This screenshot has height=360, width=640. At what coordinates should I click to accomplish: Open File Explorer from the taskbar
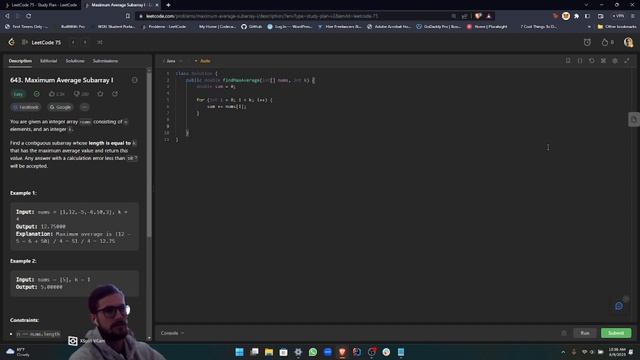point(269,352)
